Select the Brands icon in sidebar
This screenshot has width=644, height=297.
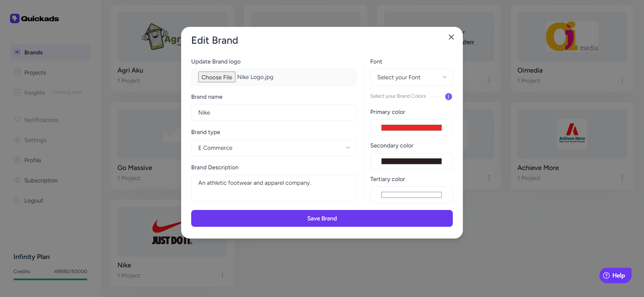tap(17, 52)
